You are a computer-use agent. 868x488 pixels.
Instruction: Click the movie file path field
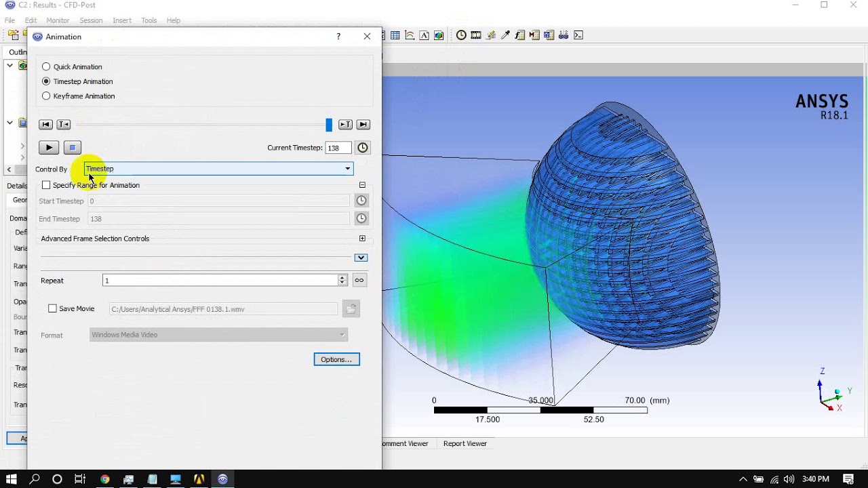(223, 309)
